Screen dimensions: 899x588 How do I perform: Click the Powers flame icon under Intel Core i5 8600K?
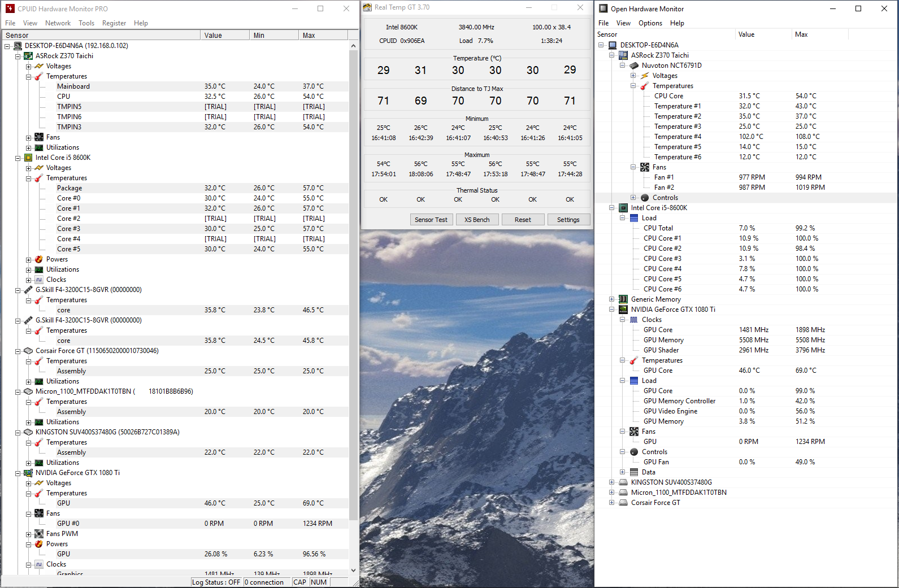tap(39, 259)
